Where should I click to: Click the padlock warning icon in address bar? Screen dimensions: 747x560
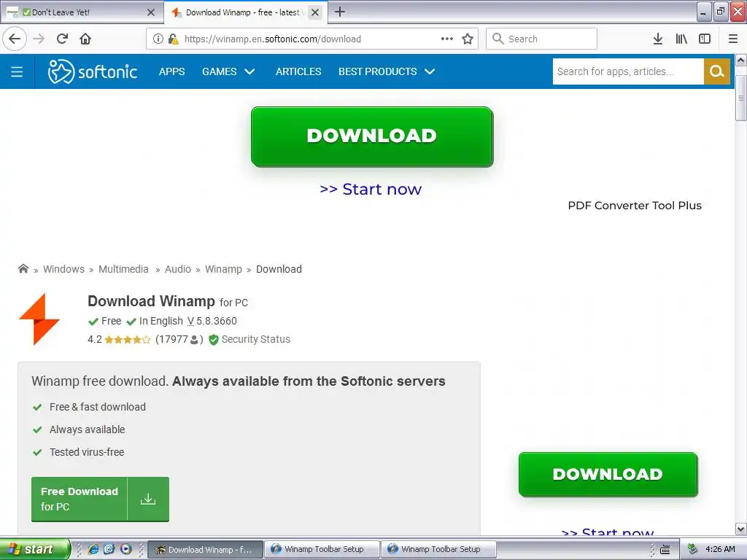pos(174,39)
